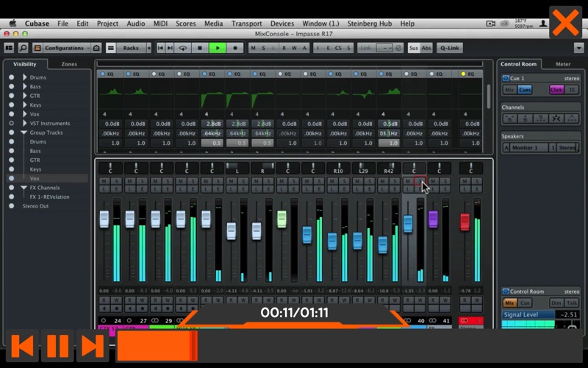
Task: Click the Stereo button in Speakers
Action: (567, 148)
